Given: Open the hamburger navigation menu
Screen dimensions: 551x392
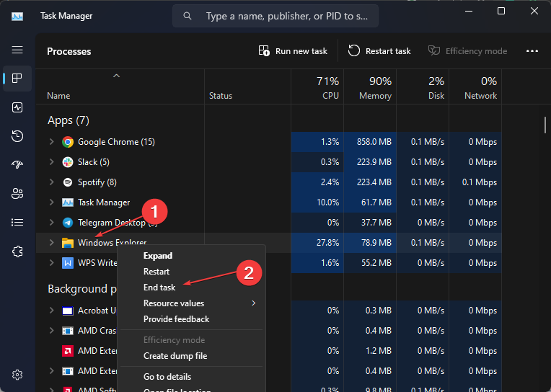Looking at the screenshot, I should (17, 50).
